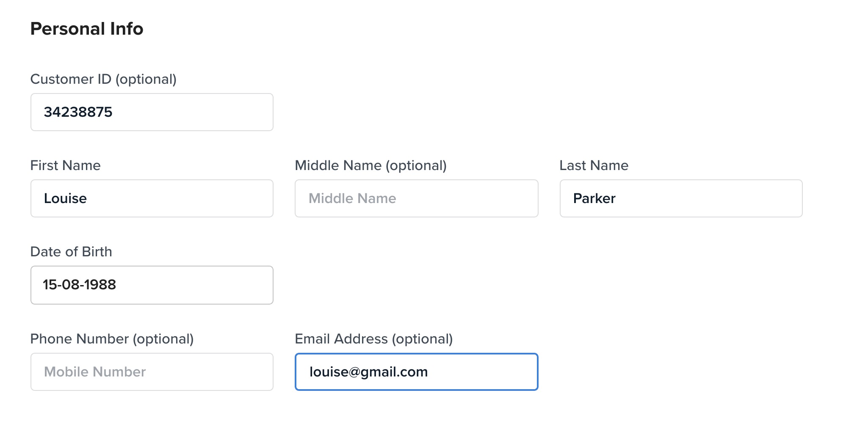Click the Last Name label text
Image resolution: width=868 pixels, height=423 pixels.
(594, 165)
